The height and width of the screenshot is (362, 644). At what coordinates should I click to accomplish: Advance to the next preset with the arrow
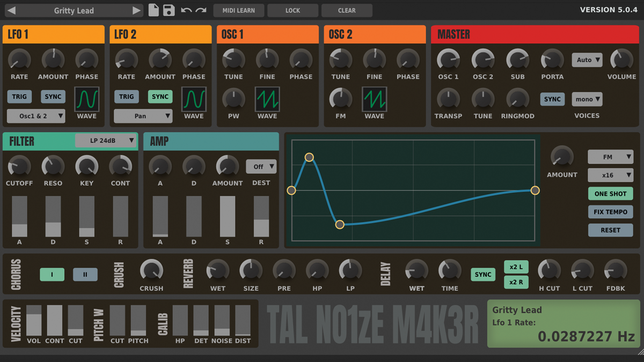(x=135, y=10)
